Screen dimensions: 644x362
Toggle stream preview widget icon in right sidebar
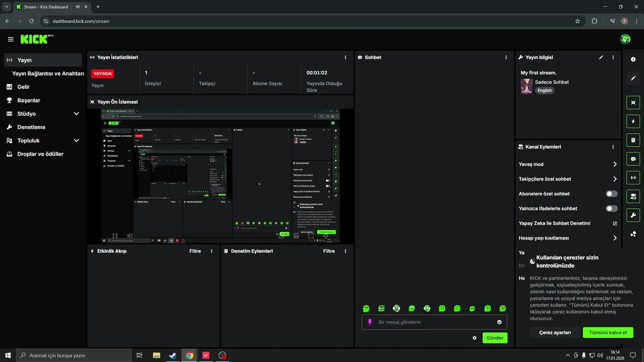coord(633,103)
